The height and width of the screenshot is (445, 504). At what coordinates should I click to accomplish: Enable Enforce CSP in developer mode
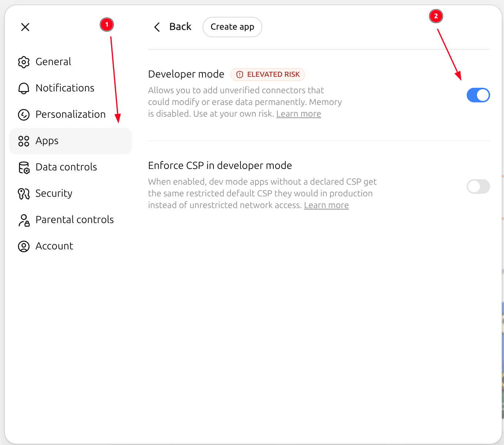pyautogui.click(x=478, y=186)
